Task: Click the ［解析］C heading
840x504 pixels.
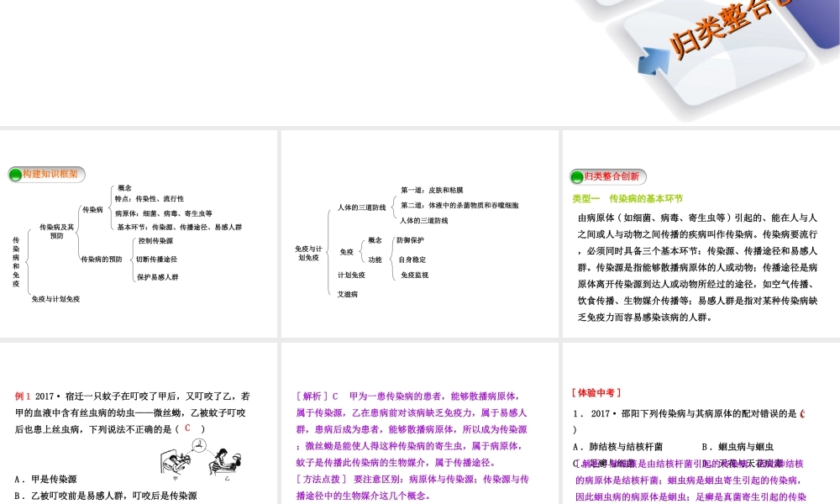Action: pyautogui.click(x=318, y=396)
